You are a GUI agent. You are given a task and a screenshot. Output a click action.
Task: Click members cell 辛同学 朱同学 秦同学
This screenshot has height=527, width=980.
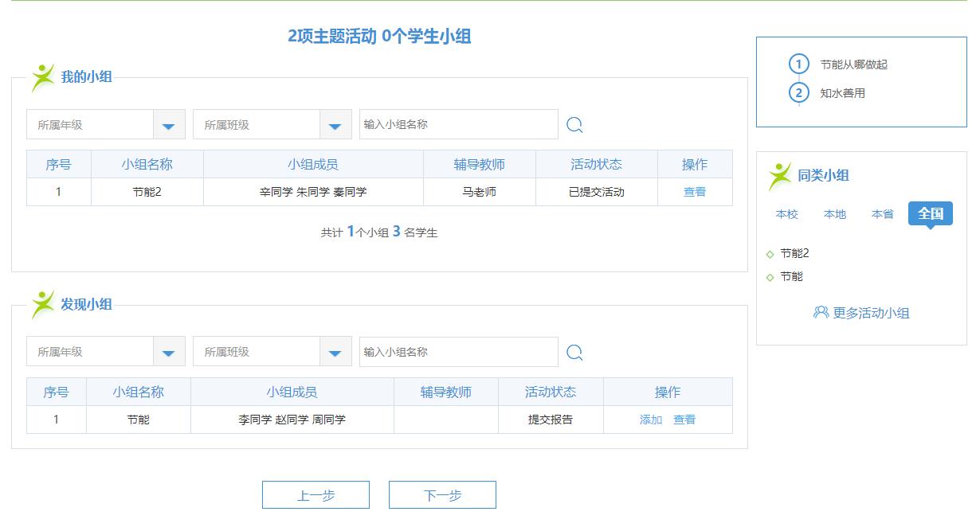(x=313, y=192)
